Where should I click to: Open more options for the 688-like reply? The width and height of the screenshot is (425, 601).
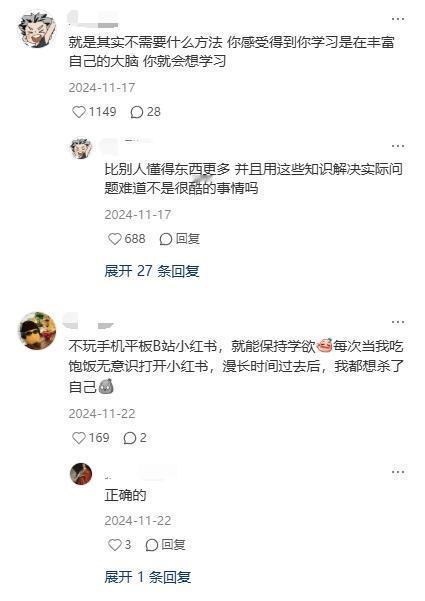point(398,146)
